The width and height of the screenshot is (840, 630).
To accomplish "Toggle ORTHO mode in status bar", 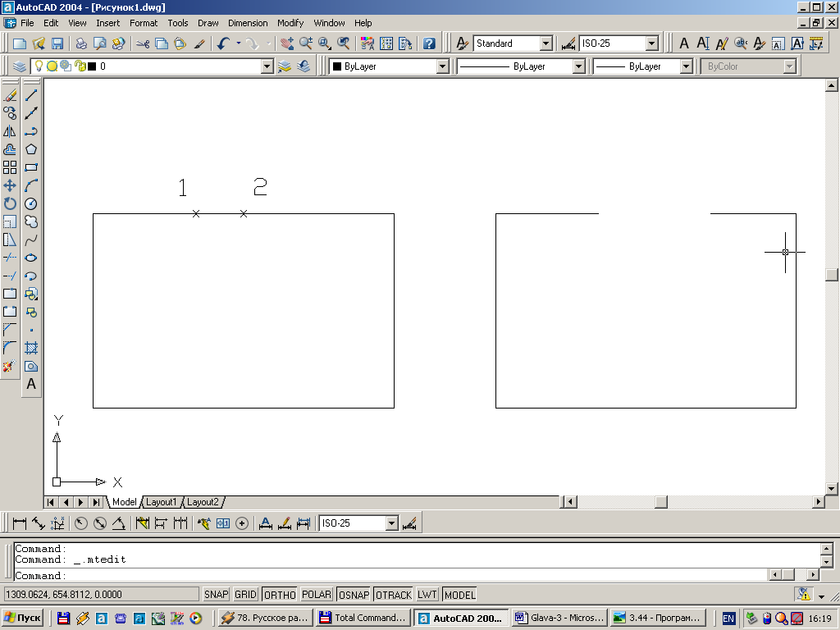I will point(280,595).
